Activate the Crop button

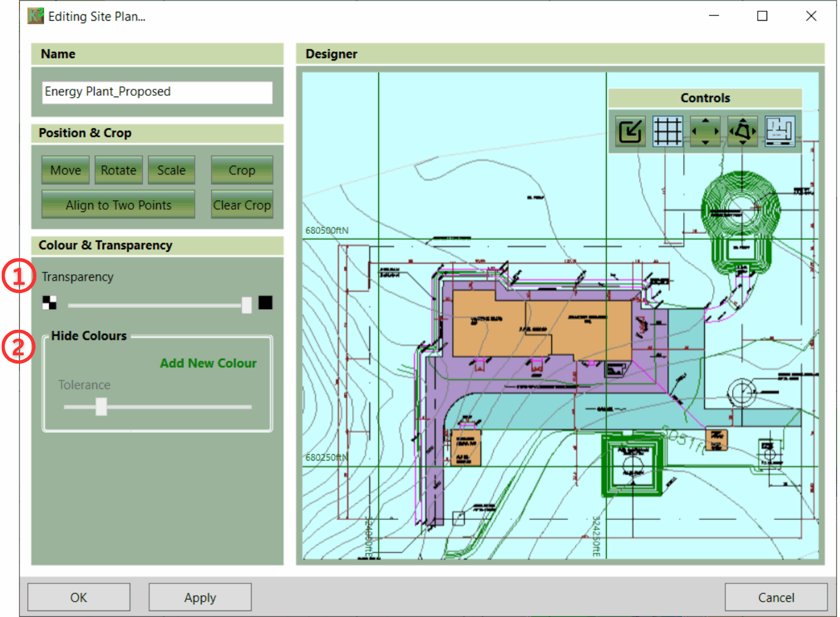pos(242,171)
